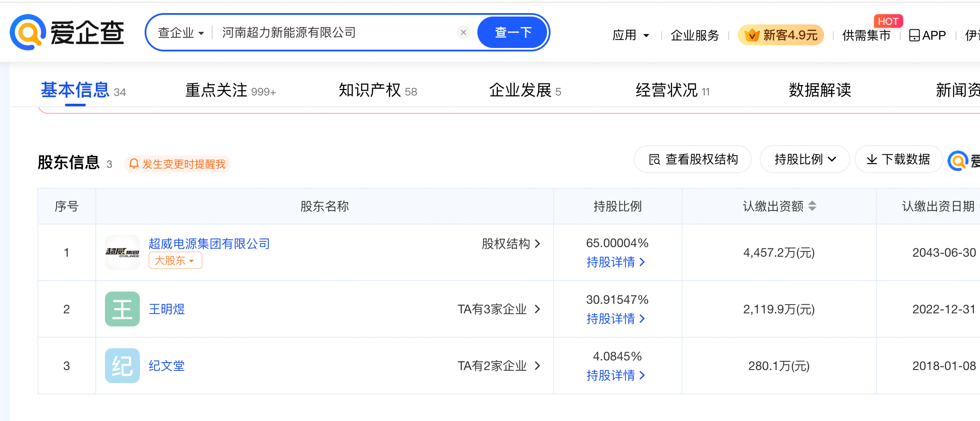
Task: Switch to the 经营状况 tab
Action: coord(672,90)
